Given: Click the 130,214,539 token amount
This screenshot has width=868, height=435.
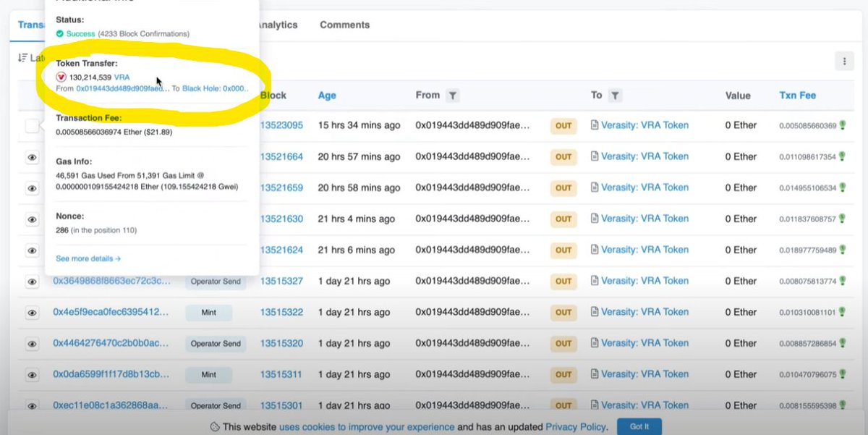Looking at the screenshot, I should click(x=90, y=77).
